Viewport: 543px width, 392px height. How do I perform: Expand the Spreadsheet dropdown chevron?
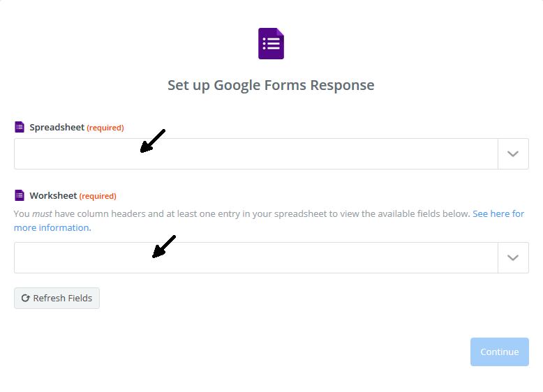tap(513, 154)
